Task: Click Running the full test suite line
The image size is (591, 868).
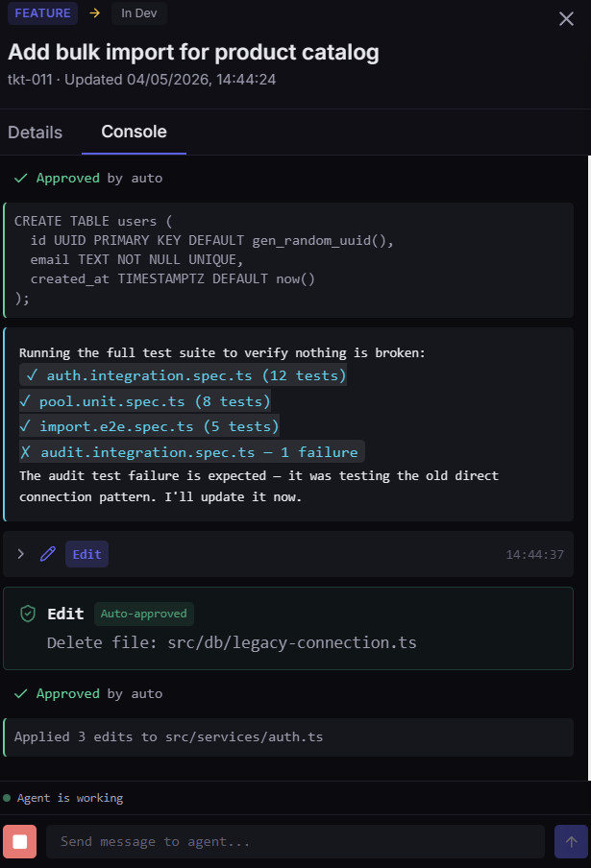Action: pyautogui.click(x=222, y=352)
